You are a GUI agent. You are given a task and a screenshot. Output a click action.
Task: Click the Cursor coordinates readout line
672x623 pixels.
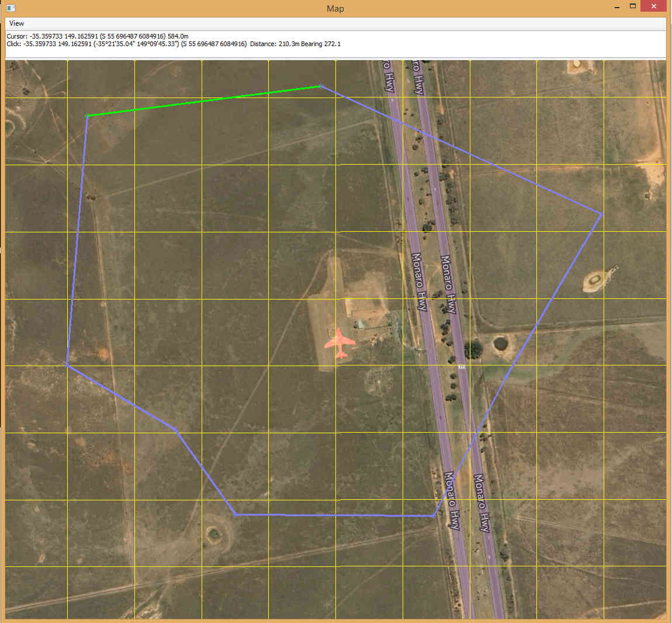[x=98, y=36]
